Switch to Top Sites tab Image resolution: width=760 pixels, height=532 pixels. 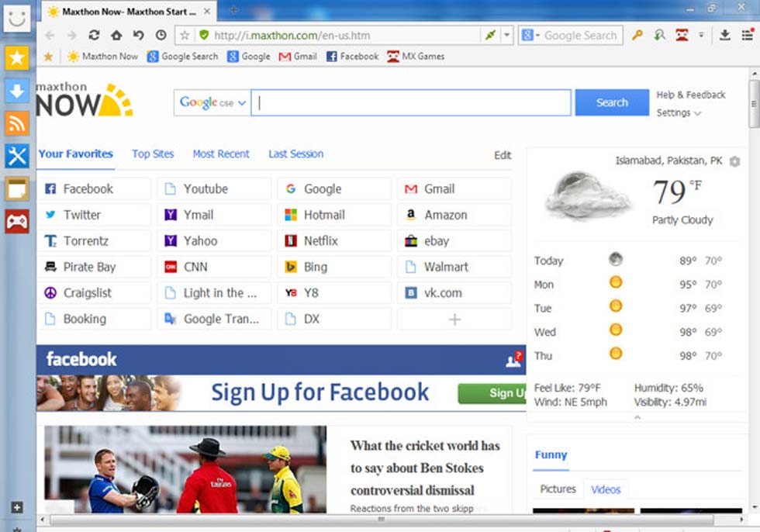(153, 154)
